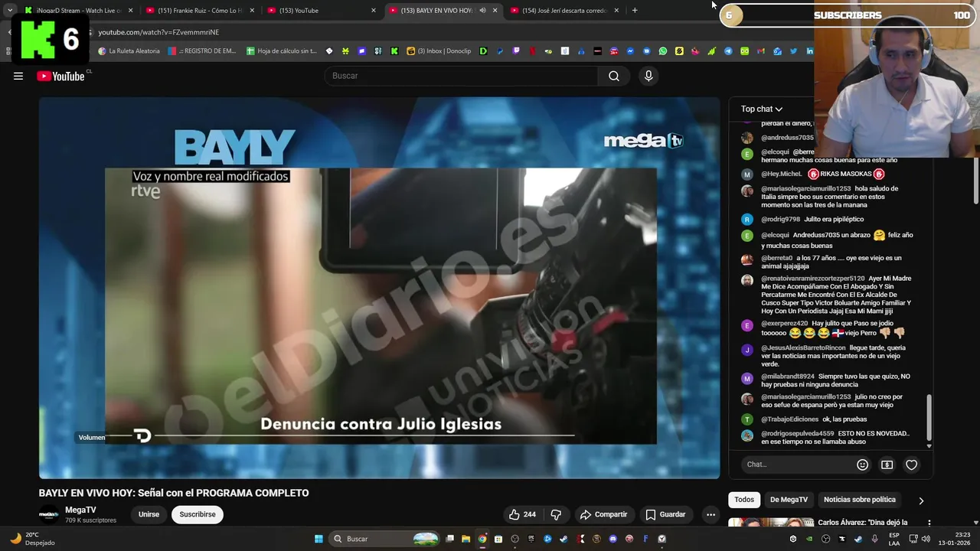This screenshot has height=551, width=980.
Task: Like the video showing 244 likes
Action: (x=522, y=514)
